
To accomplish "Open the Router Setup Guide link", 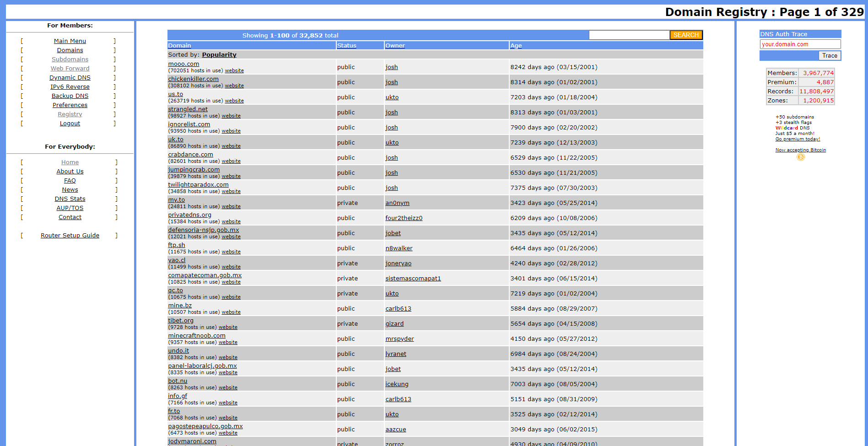I will point(70,236).
